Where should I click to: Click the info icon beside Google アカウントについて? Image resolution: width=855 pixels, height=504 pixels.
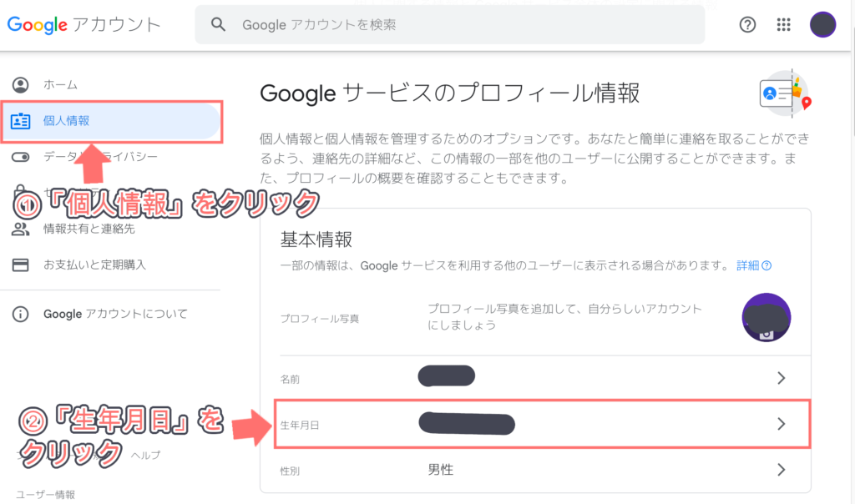(21, 314)
